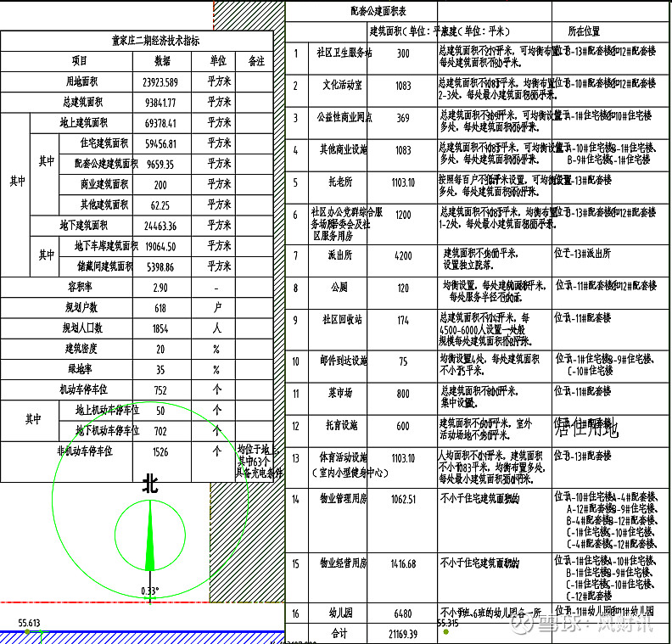Select the 所在位置 column header
The width and height of the screenshot is (672, 644).
coord(584,31)
